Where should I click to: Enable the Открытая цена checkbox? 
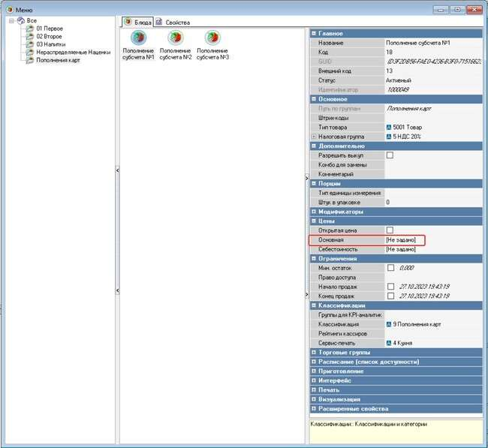390,230
